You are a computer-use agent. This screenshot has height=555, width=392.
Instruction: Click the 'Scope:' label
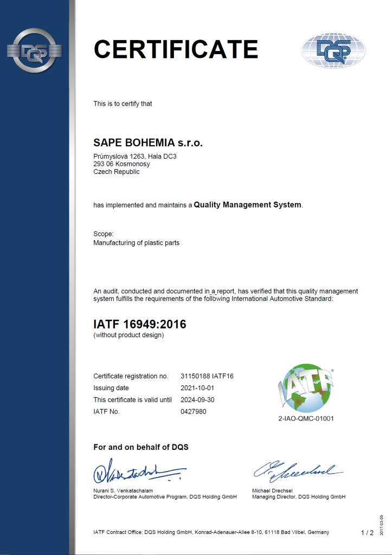[x=104, y=234]
